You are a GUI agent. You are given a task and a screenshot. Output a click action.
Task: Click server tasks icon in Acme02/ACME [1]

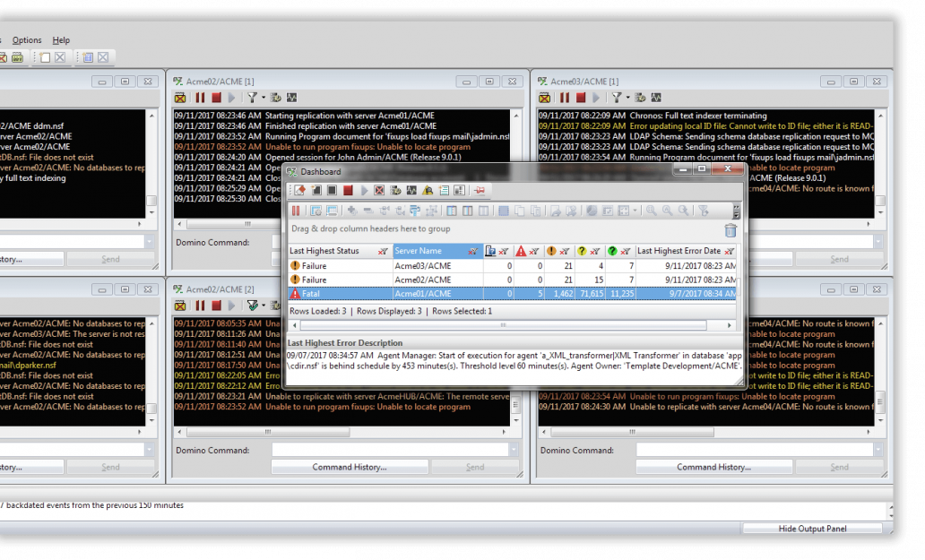point(275,98)
